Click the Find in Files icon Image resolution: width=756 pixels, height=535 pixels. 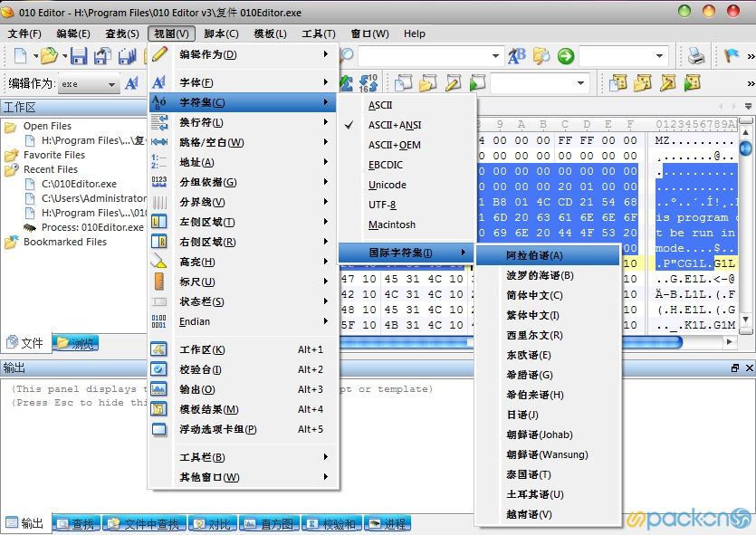[541, 56]
